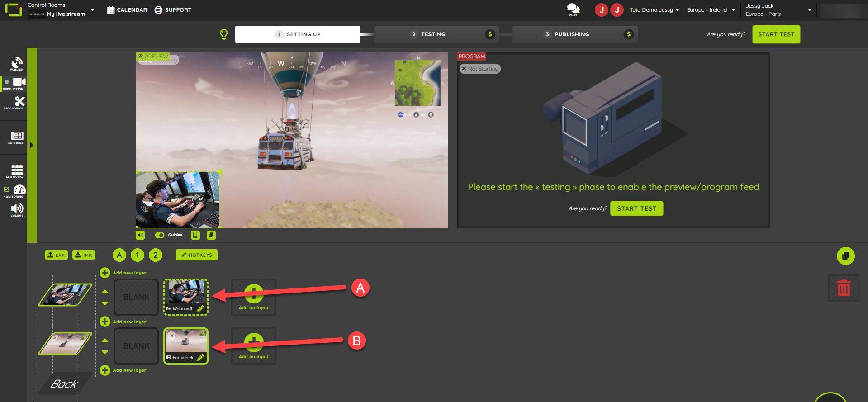Toggle the Guides switch
This screenshot has width=868, height=402.
coord(160,235)
